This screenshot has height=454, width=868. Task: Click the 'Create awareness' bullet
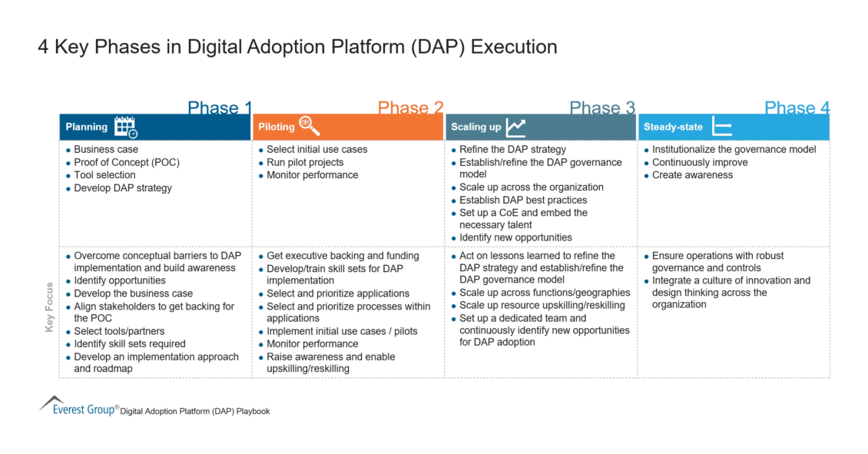pyautogui.click(x=692, y=175)
